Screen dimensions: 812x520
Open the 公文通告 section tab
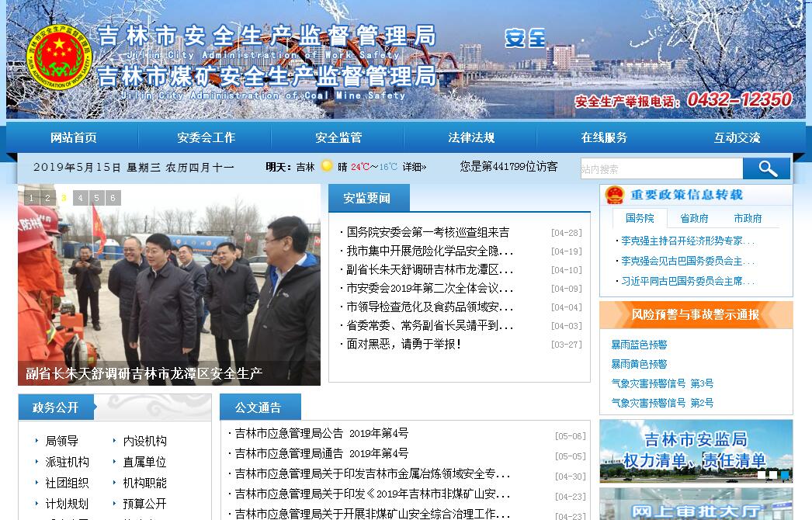coord(260,407)
